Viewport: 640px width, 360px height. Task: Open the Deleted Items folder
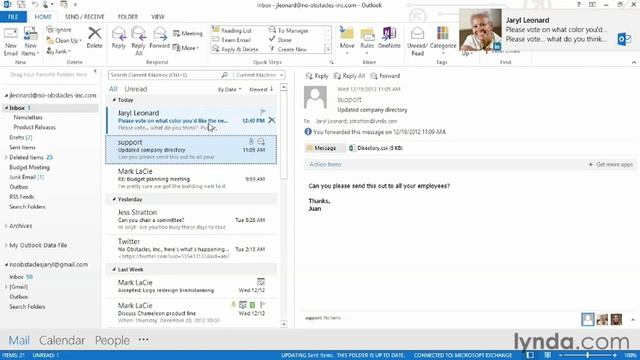click(26, 158)
